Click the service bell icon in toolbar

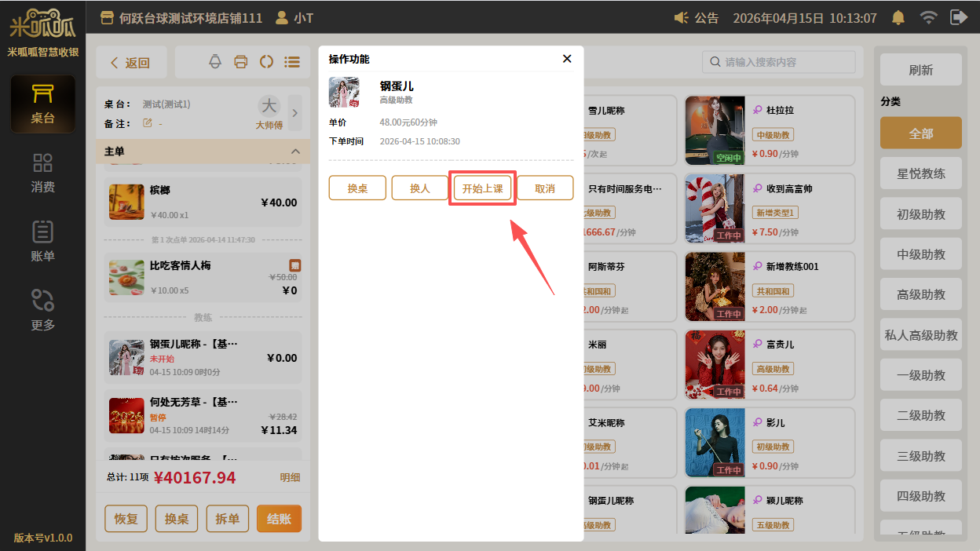pos(215,62)
